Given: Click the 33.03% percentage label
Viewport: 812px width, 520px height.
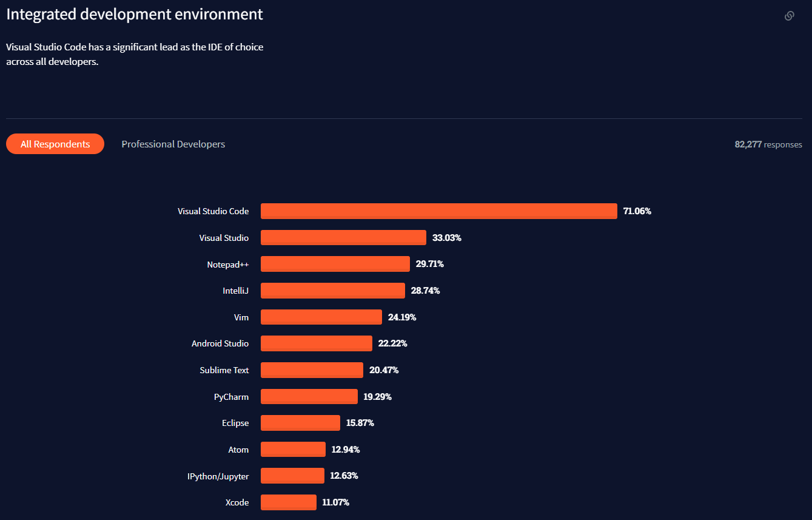Looking at the screenshot, I should click(x=447, y=238).
